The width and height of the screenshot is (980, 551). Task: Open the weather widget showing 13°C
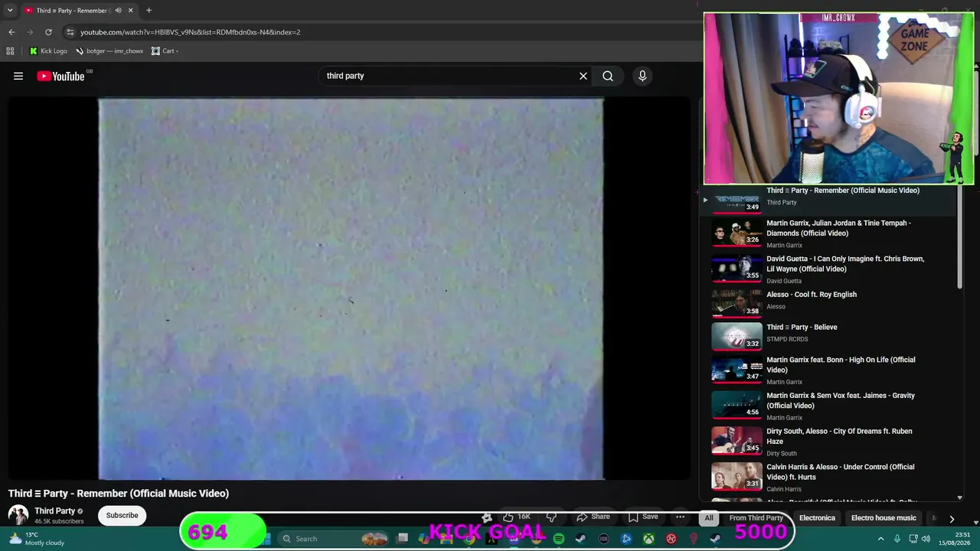37,539
